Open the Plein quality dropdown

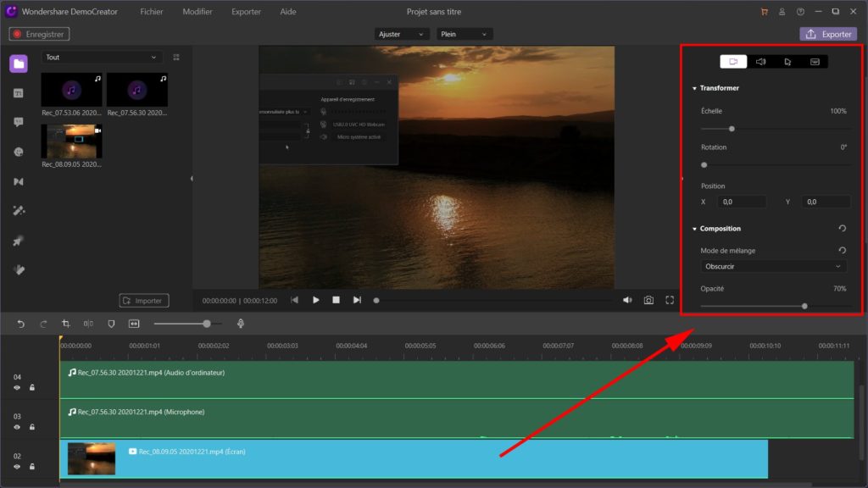[464, 34]
